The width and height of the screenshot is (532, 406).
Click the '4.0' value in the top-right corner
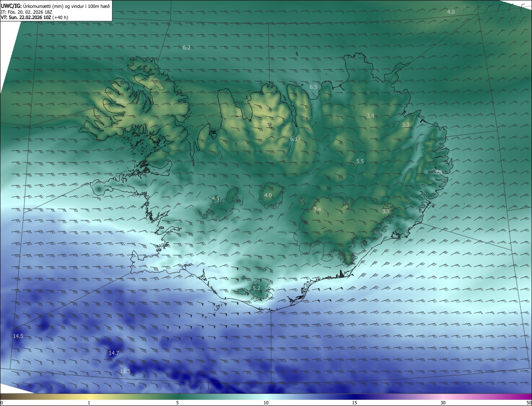point(451,12)
